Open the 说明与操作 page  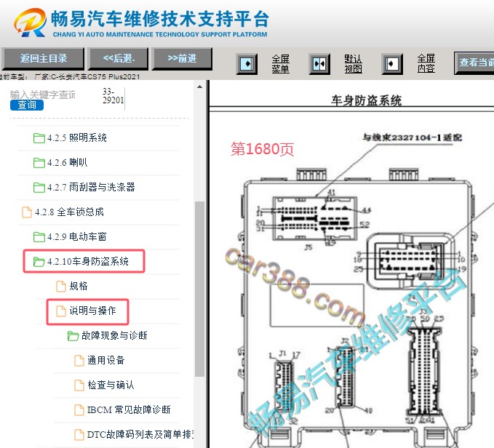tap(92, 311)
